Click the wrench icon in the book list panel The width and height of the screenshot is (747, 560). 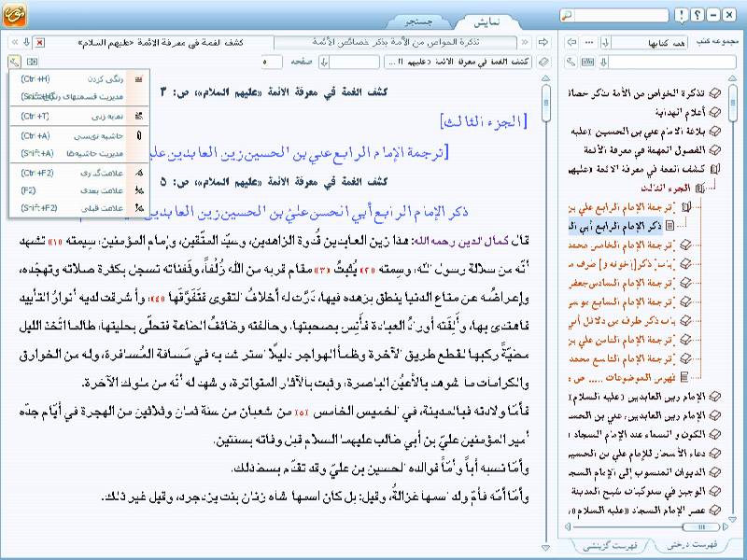coord(571,62)
